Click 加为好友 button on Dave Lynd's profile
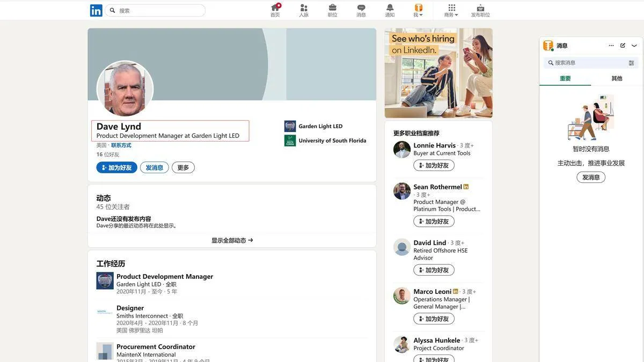Image resolution: width=644 pixels, height=362 pixels. [117, 167]
